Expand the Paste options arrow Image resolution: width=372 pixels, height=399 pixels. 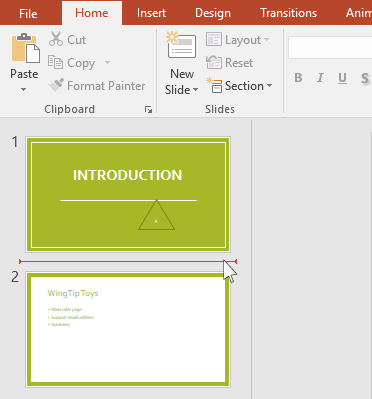pyautogui.click(x=24, y=89)
